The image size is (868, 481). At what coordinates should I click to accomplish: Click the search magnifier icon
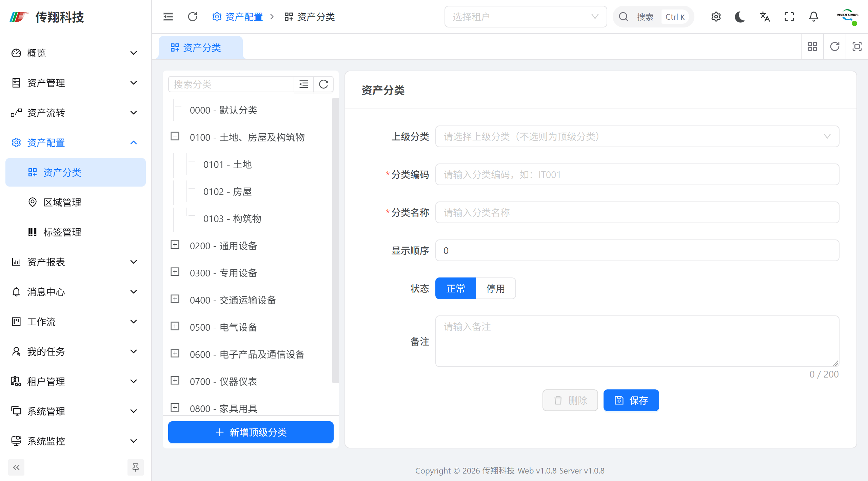[x=623, y=17]
